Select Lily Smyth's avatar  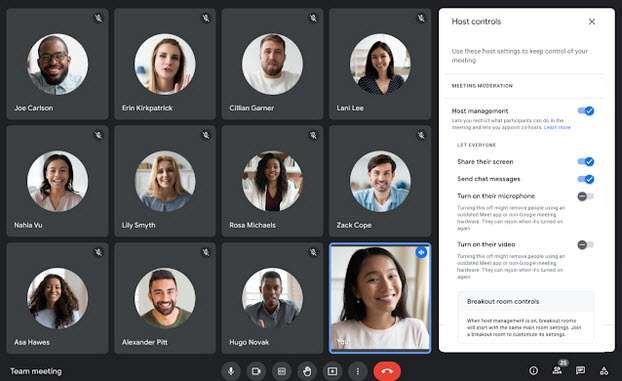[x=165, y=181]
